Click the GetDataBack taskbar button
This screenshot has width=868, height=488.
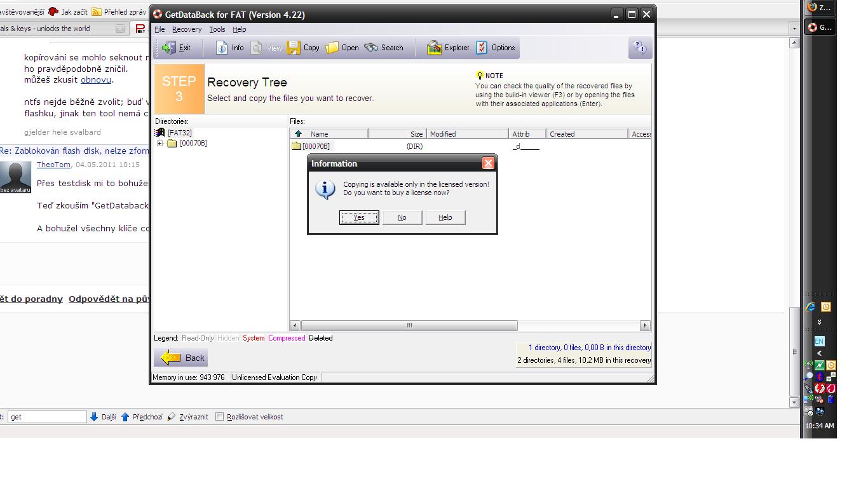click(820, 27)
